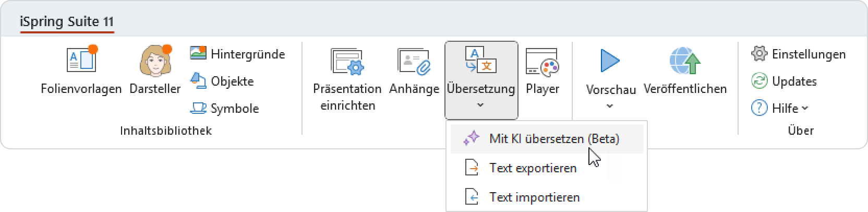The width and height of the screenshot is (868, 212).
Task: Open the Player customization icon
Action: pyautogui.click(x=542, y=61)
